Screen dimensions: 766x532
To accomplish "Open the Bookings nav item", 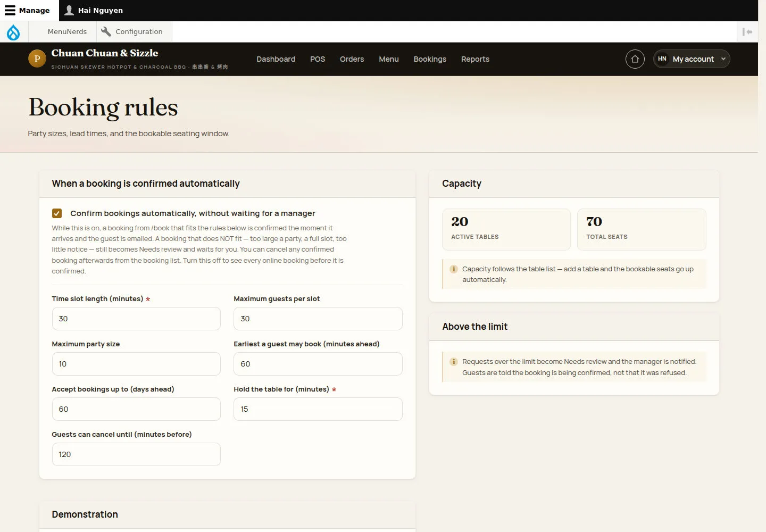I will pos(430,59).
